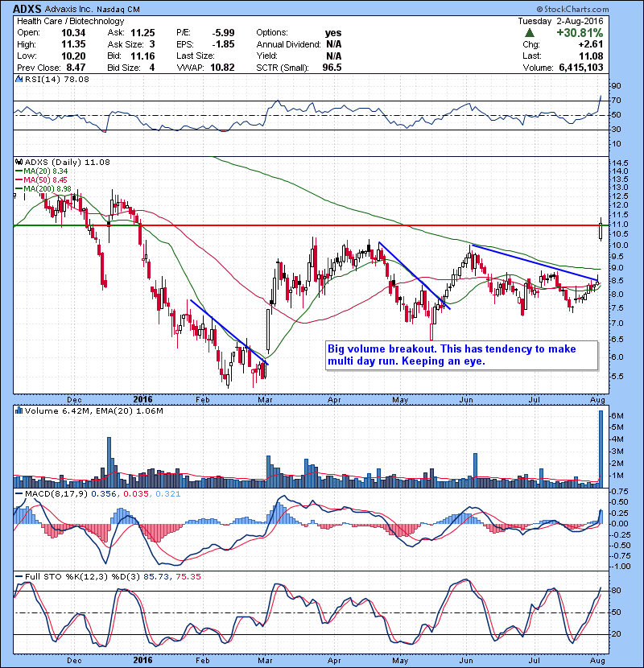This screenshot has height=668, width=644.
Task: Click the Bid price 11.16
Action: (142, 56)
